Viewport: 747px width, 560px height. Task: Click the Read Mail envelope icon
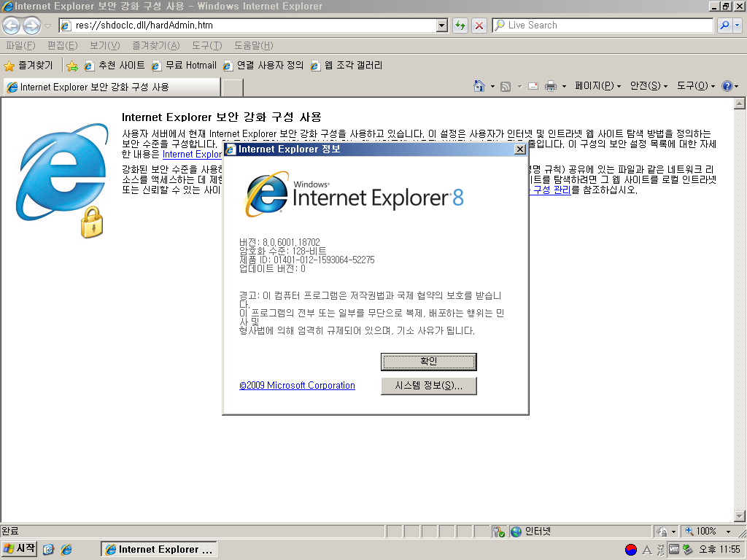pyautogui.click(x=533, y=86)
